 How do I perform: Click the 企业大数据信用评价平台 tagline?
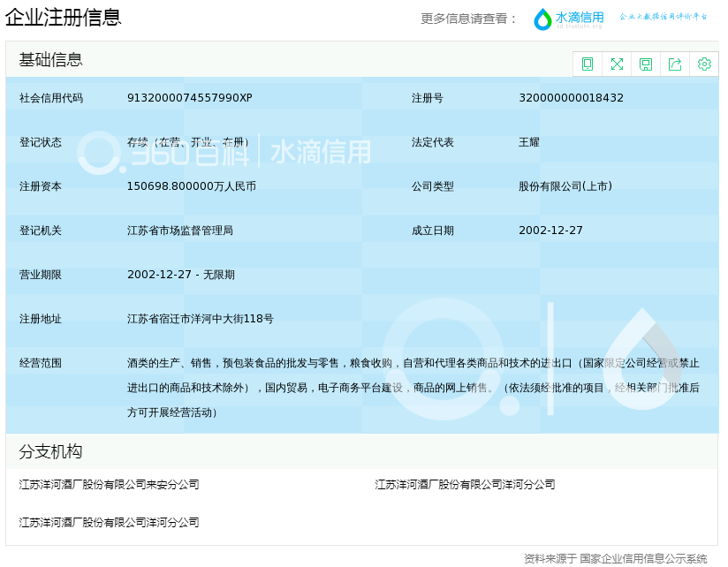pyautogui.click(x=663, y=17)
